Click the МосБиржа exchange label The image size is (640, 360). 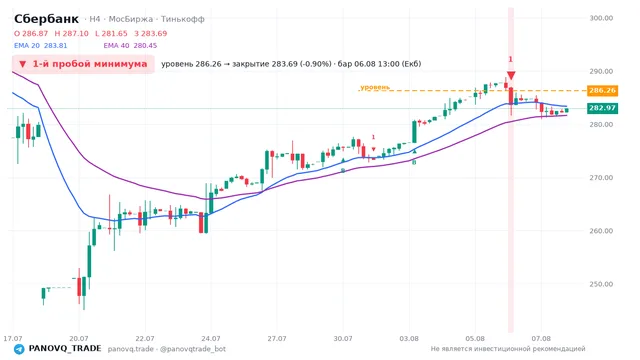[131, 19]
